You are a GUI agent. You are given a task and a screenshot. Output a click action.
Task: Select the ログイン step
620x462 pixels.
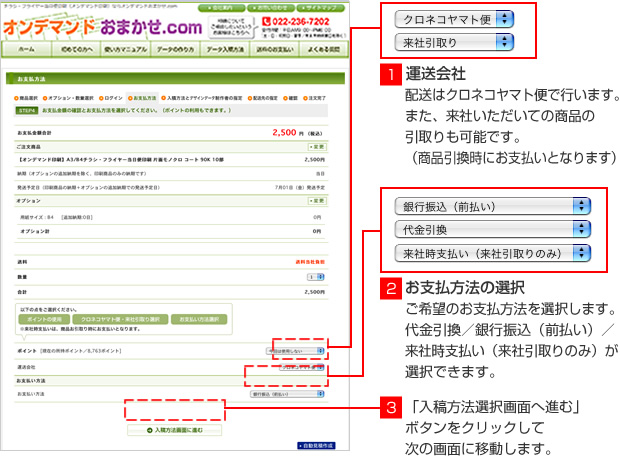[x=111, y=98]
